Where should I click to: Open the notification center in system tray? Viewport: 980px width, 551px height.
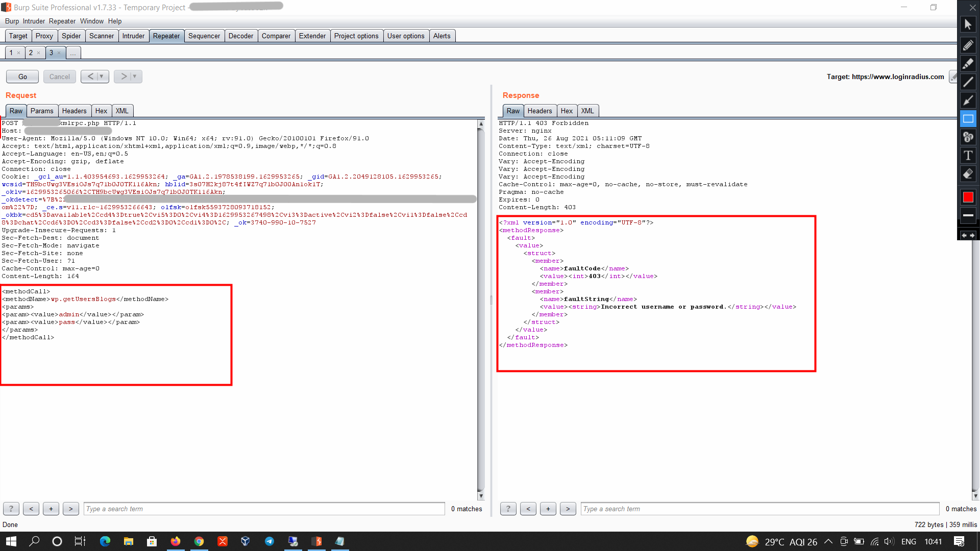pos(959,541)
